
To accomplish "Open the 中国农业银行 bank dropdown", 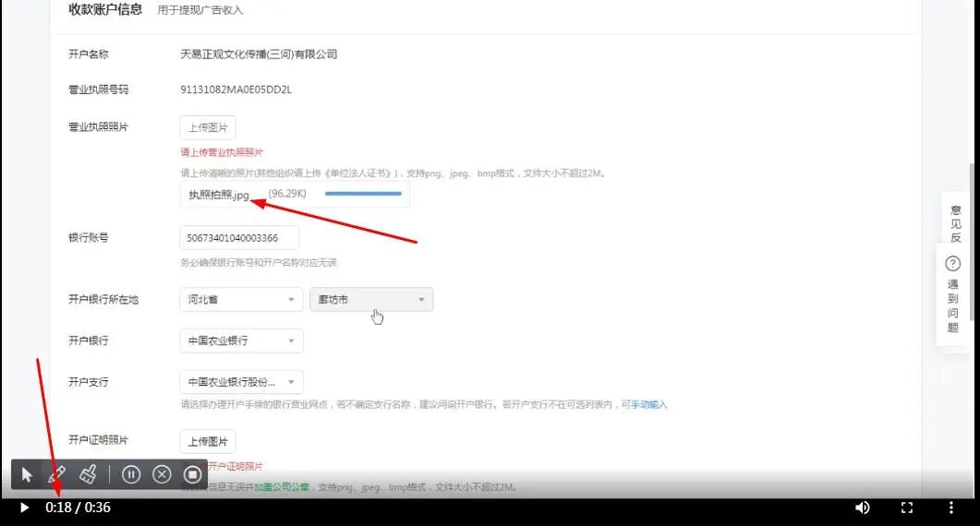I will click(241, 341).
